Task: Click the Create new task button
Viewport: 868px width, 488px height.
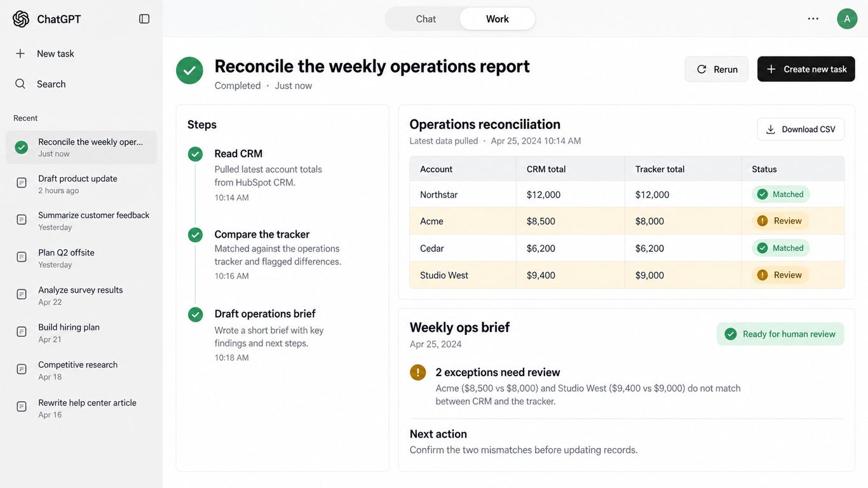Action: [806, 69]
